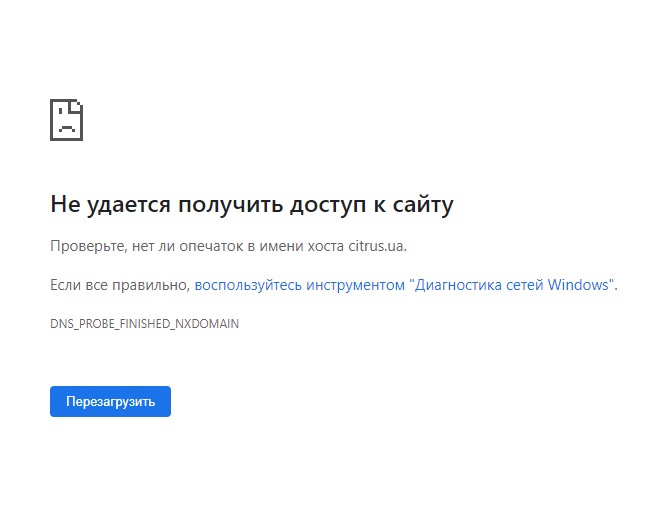Open the Диагностика сетей Windows link

[x=405, y=285]
